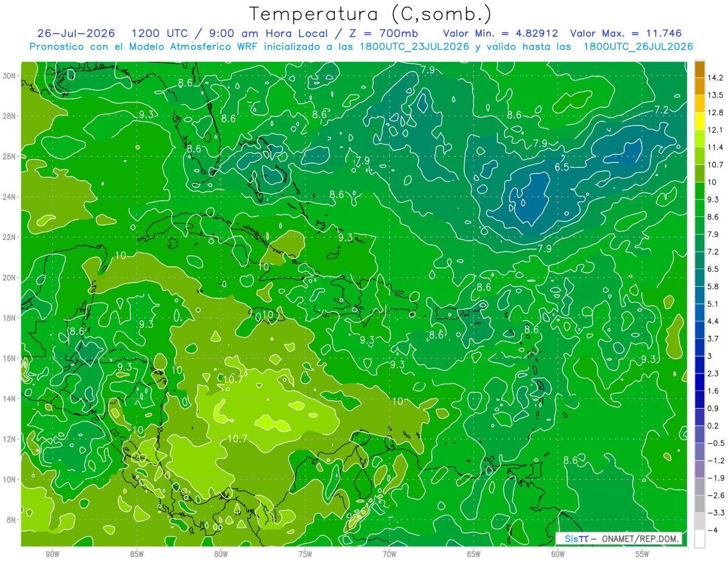Click the '10.7' contour label near 12N
The width and height of the screenshot is (728, 562).
click(237, 438)
